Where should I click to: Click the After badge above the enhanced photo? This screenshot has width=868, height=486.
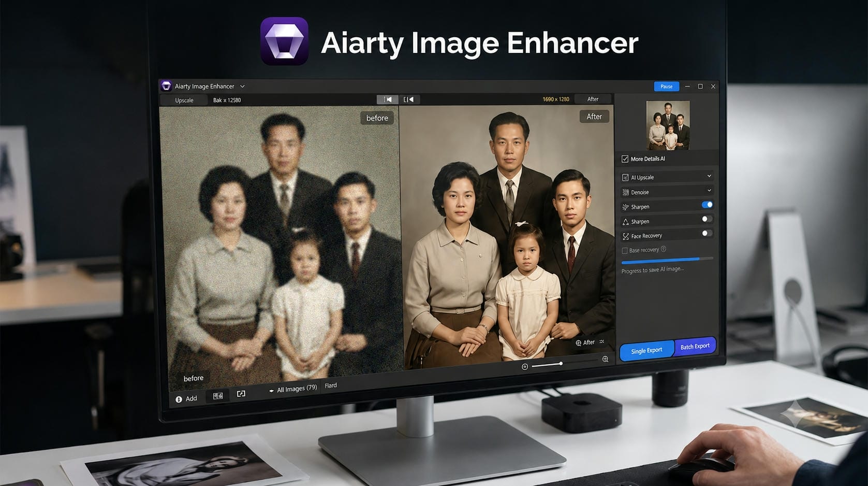point(594,117)
